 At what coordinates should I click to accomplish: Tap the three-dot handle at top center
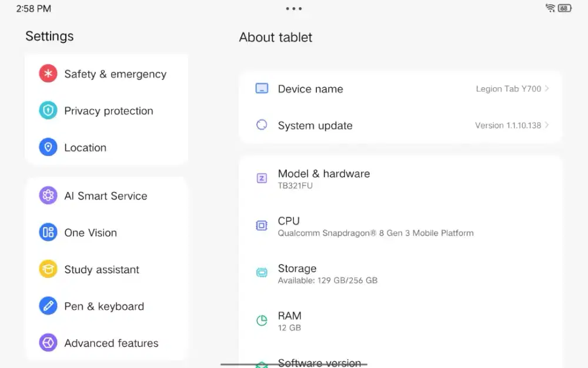pyautogui.click(x=293, y=8)
